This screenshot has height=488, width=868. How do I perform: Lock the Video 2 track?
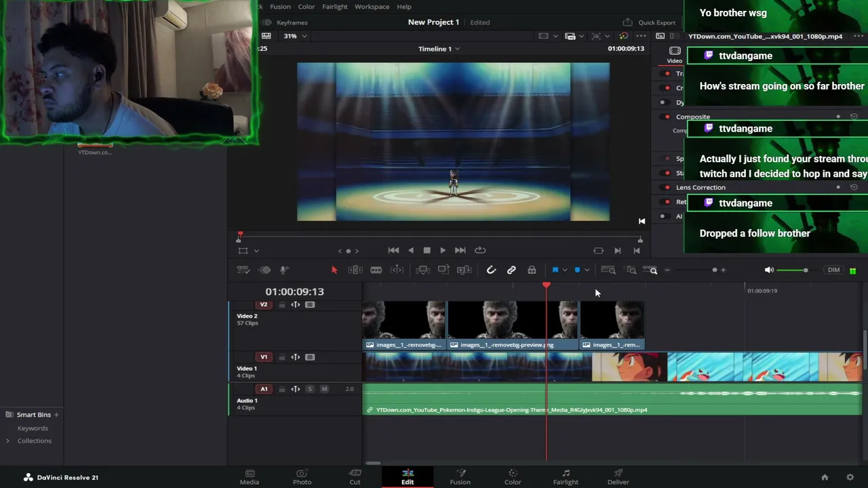[282, 305]
